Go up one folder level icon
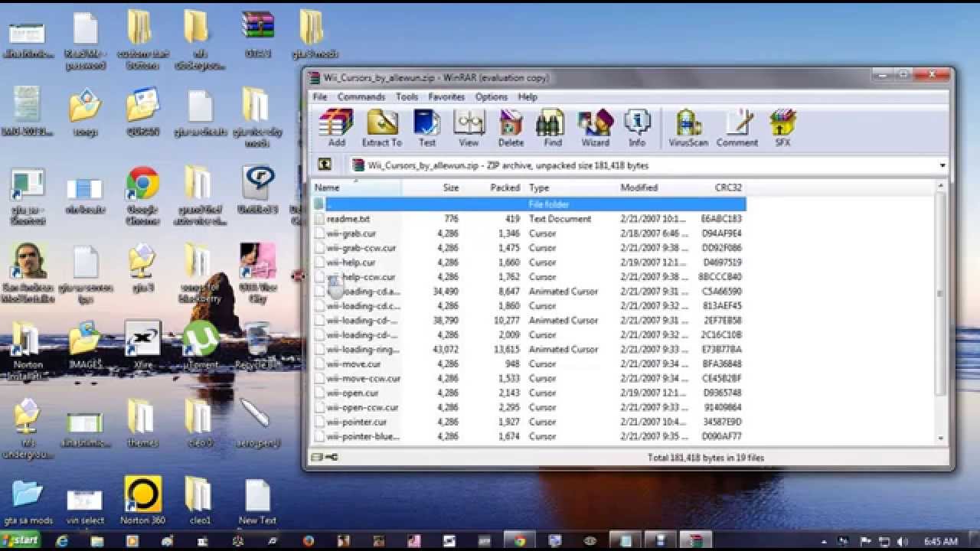Screen dimensions: 980x551 click(x=325, y=165)
